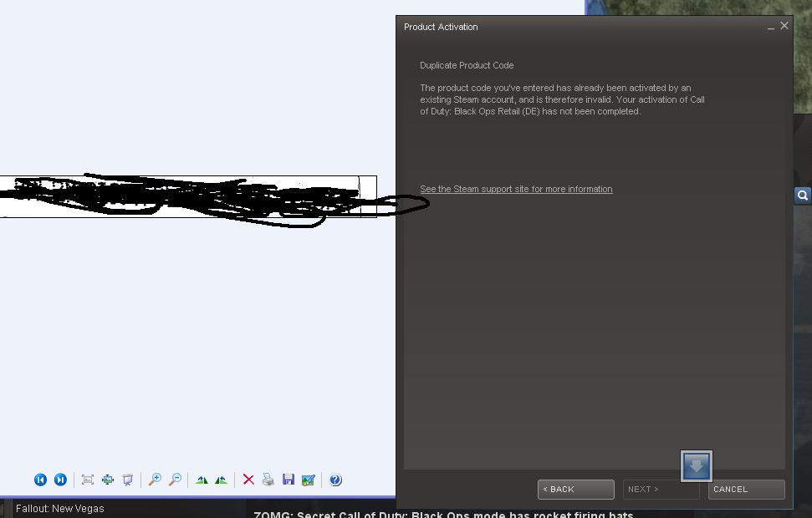Open image for editing with the edit icon
The image size is (812, 518).
pos(308,480)
